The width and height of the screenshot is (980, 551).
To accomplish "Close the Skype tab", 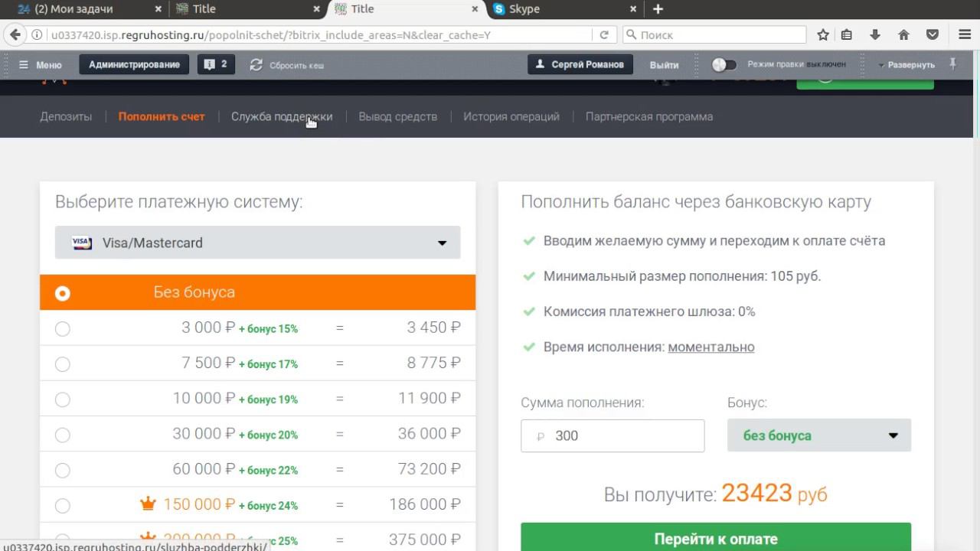I will click(633, 9).
